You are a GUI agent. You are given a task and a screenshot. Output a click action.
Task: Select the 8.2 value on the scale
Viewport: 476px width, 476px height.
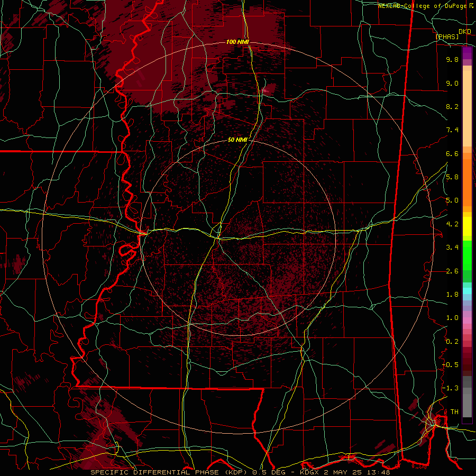[x=452, y=106]
